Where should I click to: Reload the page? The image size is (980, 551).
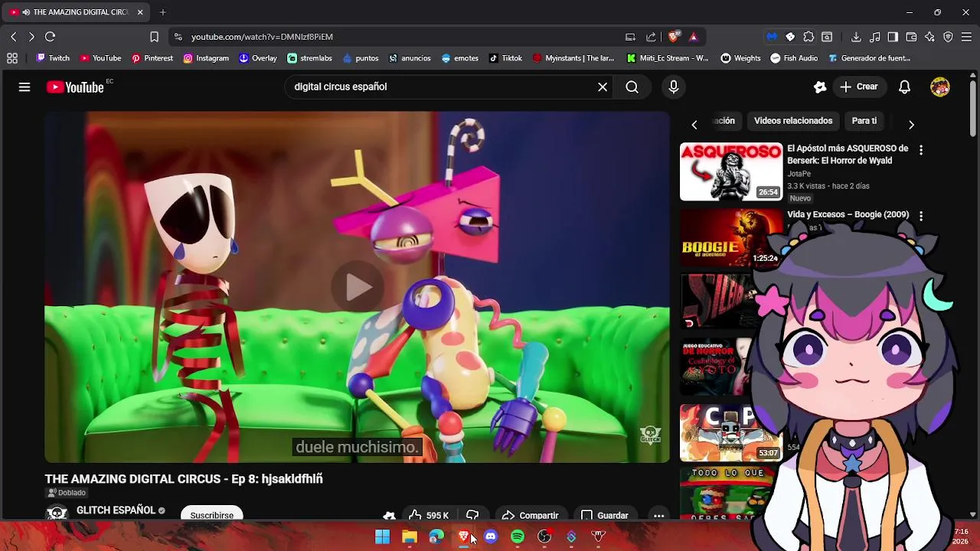tap(50, 37)
